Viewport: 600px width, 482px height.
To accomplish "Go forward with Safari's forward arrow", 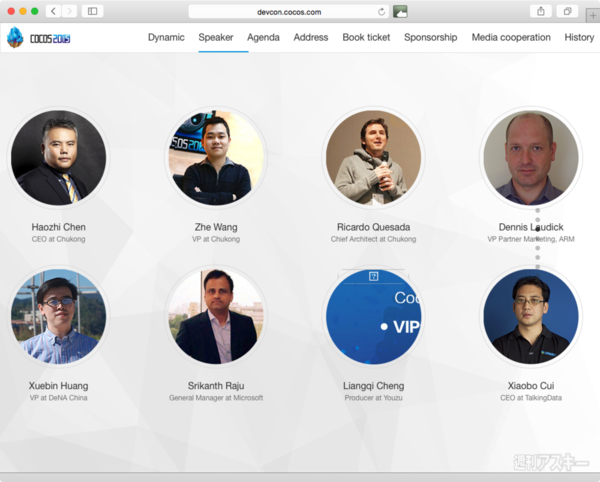I will point(69,11).
